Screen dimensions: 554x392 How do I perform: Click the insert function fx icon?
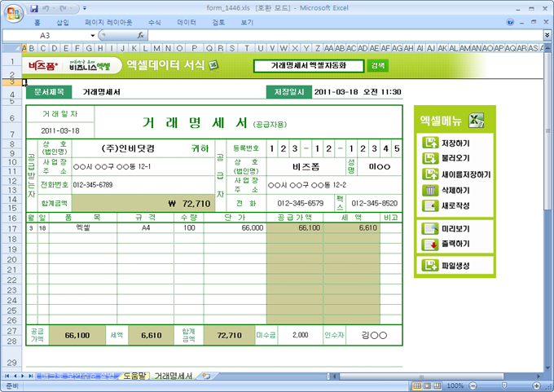(140, 36)
